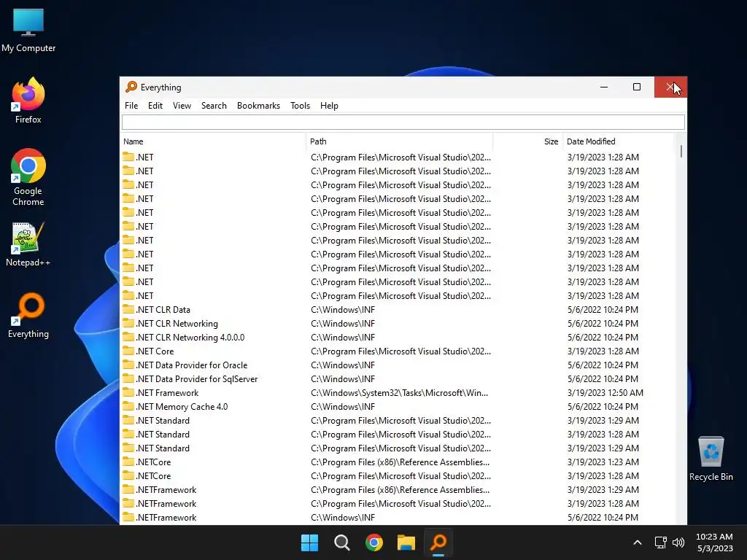Launch Firefox from the desktop
The width and height of the screenshot is (747, 560).
pos(28,101)
